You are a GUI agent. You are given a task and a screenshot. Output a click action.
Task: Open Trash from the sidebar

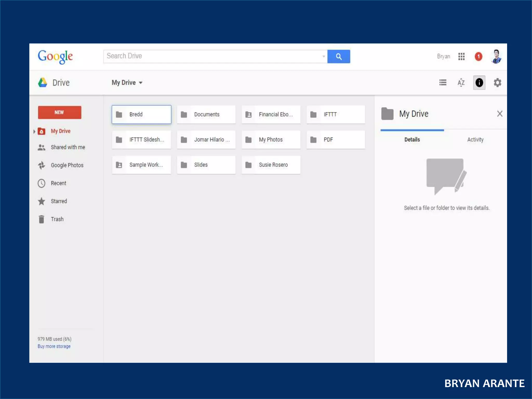click(57, 219)
